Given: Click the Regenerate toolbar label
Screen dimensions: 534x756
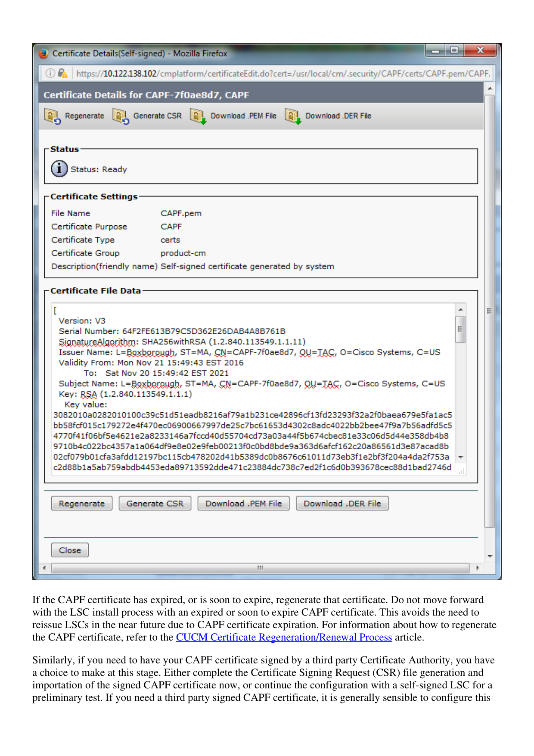Looking at the screenshot, I should 84,116.
